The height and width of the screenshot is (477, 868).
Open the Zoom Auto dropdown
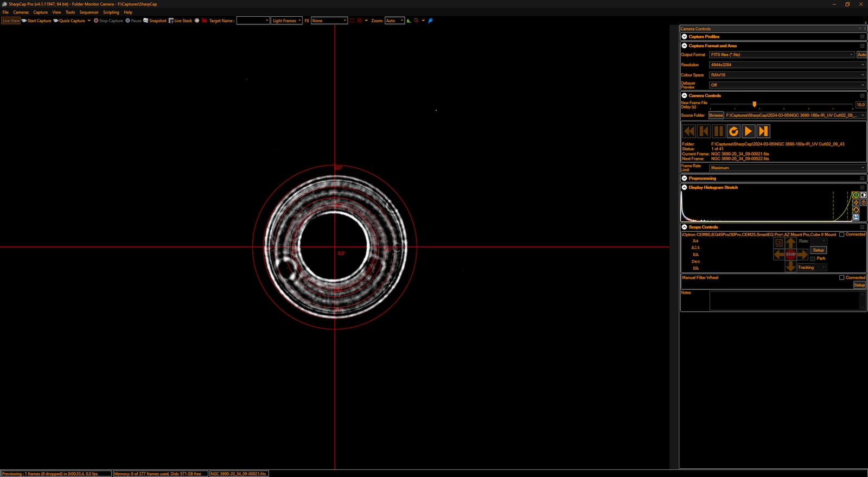[x=394, y=21]
